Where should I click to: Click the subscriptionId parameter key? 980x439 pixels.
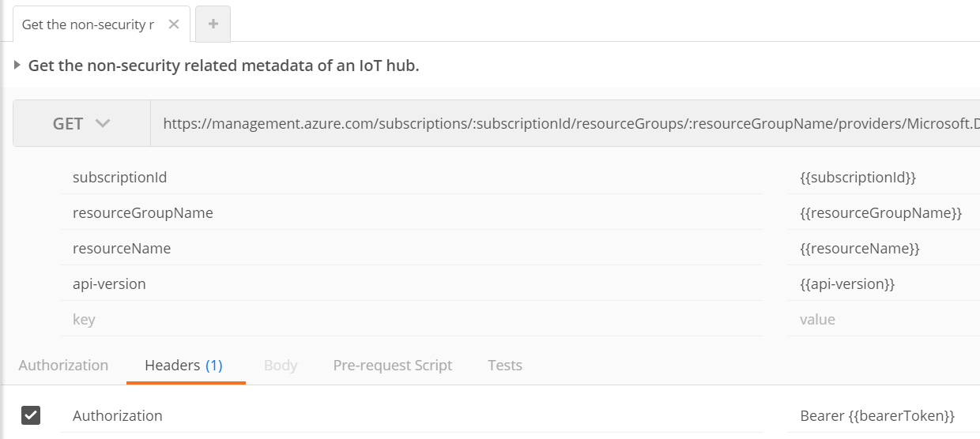point(120,178)
